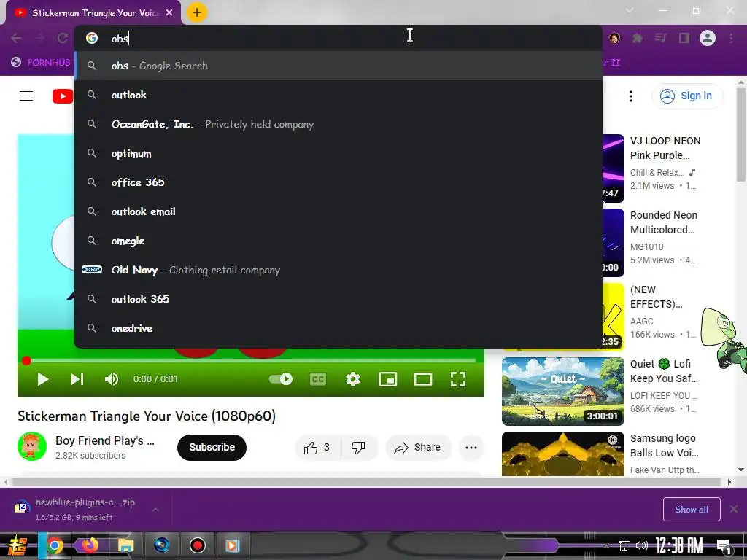The height and width of the screenshot is (560, 747).
Task: Click the address bar showing obs
Action: [338, 38]
